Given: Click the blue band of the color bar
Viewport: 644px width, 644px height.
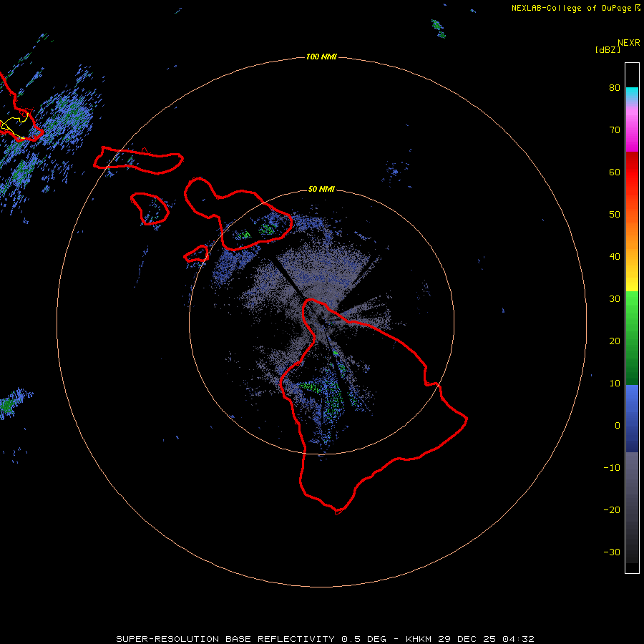Looking at the screenshot, I should [632, 419].
